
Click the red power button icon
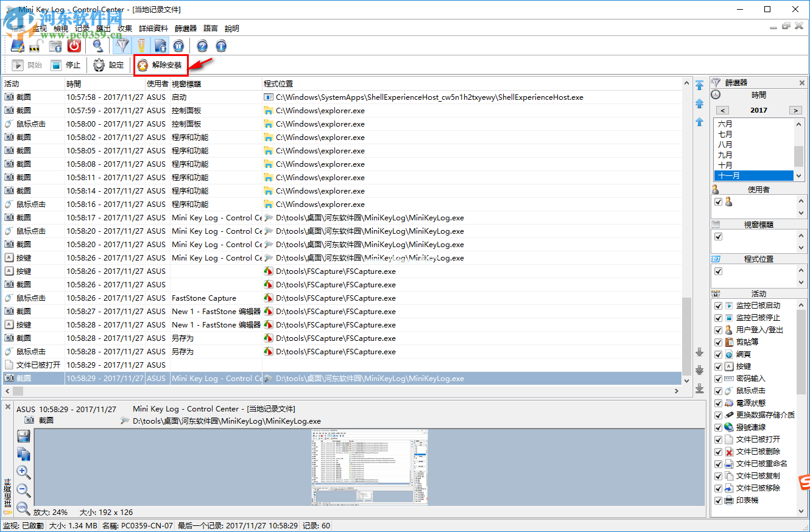[74, 46]
